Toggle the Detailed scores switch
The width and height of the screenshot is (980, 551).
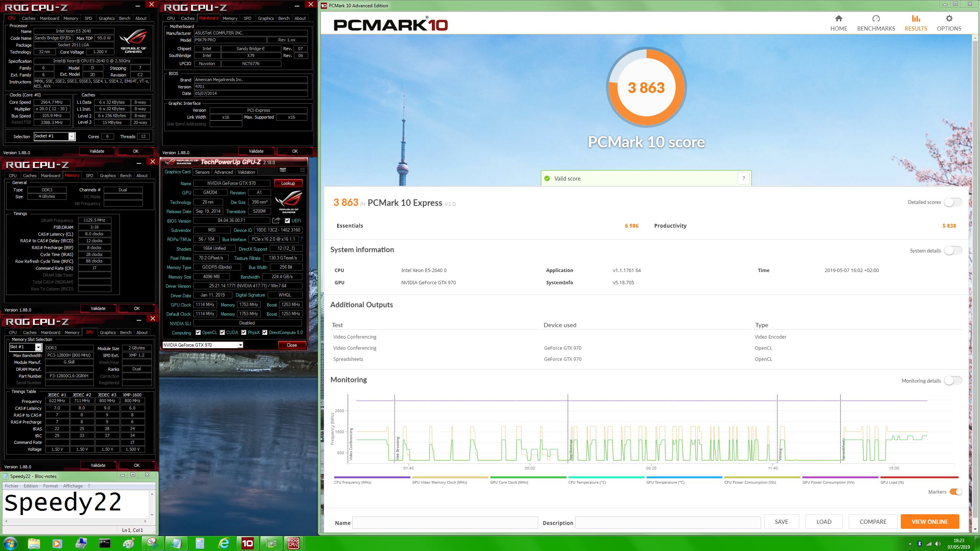[953, 202]
